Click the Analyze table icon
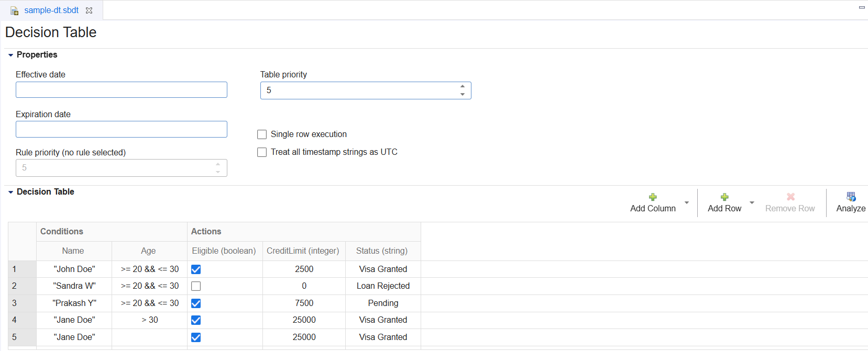 (x=851, y=197)
